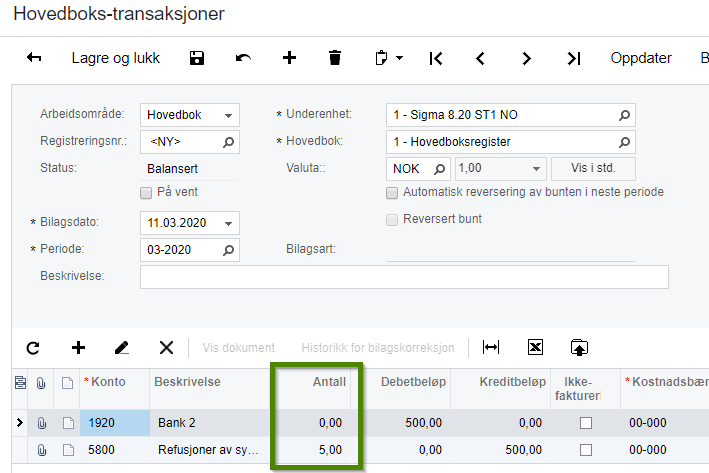Screen dimensions: 709x473
Task: Open Arbeidsområde Hovedbok dropdown
Action: pyautogui.click(x=228, y=115)
